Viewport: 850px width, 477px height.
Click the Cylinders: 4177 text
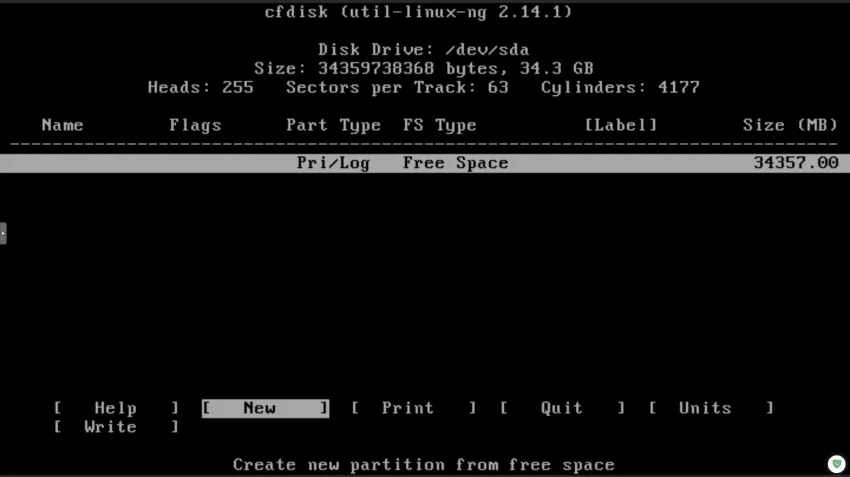coord(620,88)
